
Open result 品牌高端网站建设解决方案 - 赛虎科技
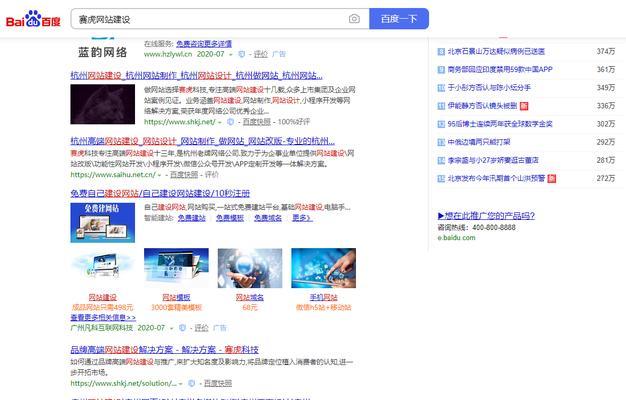point(164,350)
